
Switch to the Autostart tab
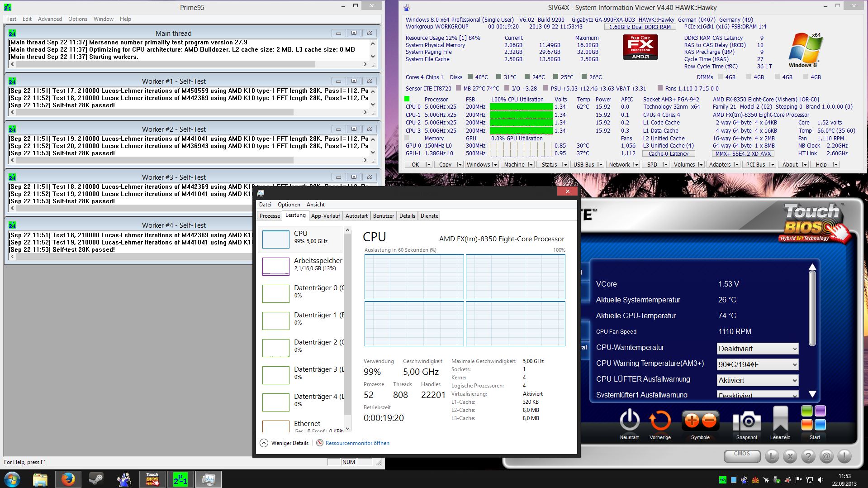[x=356, y=216]
